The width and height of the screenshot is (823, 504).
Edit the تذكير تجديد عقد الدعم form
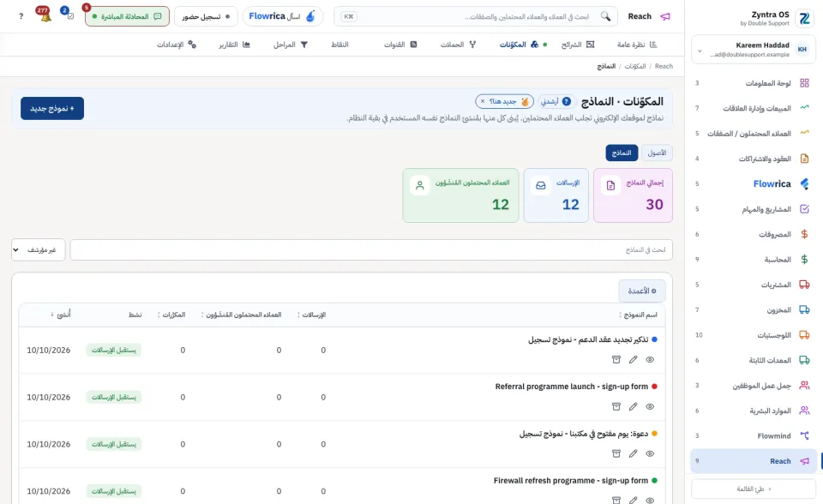tap(633, 360)
